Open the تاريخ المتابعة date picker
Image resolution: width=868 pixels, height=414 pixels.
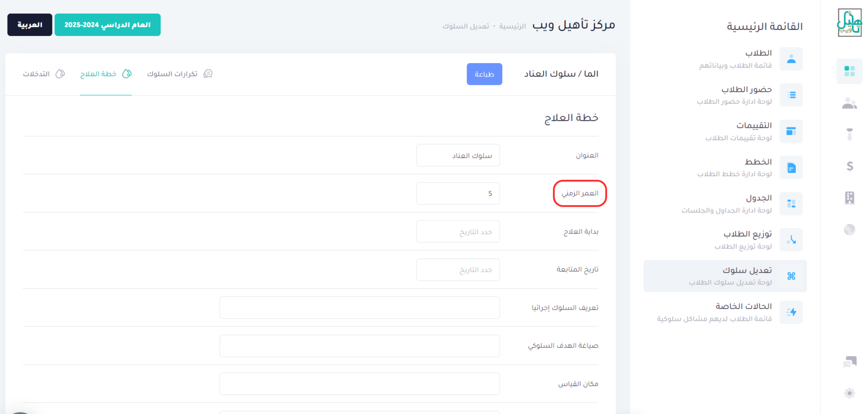tap(458, 270)
